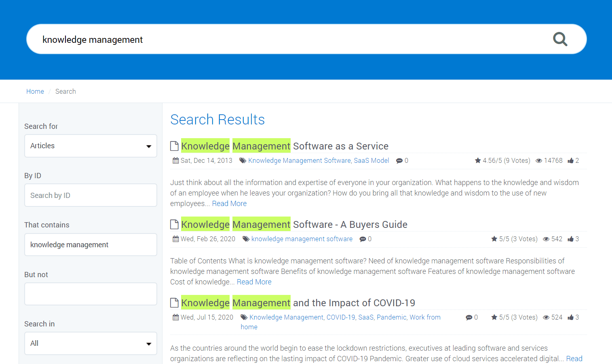This screenshot has width=612, height=364.
Task: Click the Search breadcrumb entry
Action: click(x=65, y=91)
